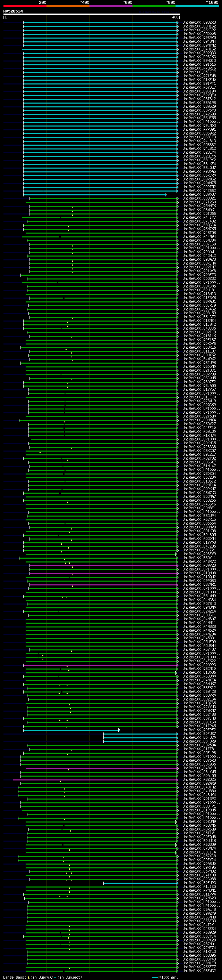Click hit label UniRef100_Q82LG4
The width and height of the screenshot is (222, 980).
pyautogui.click(x=199, y=699)
